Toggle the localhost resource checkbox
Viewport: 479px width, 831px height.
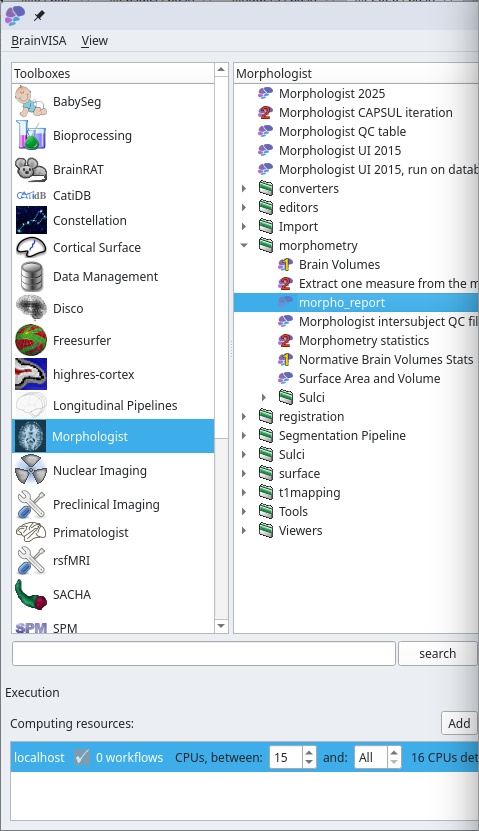coord(82,757)
